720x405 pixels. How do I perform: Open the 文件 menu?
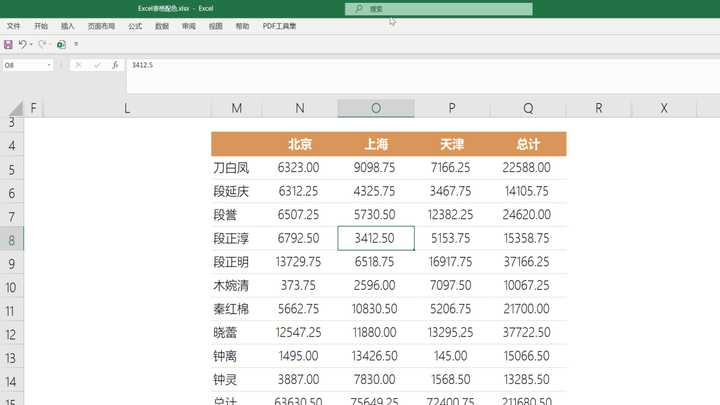pyautogui.click(x=14, y=26)
